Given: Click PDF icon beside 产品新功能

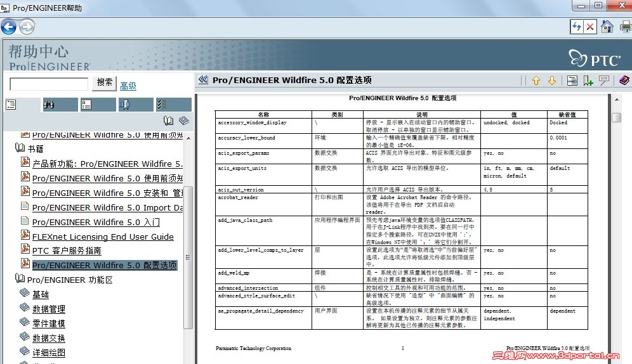Looking at the screenshot, I should [25, 162].
